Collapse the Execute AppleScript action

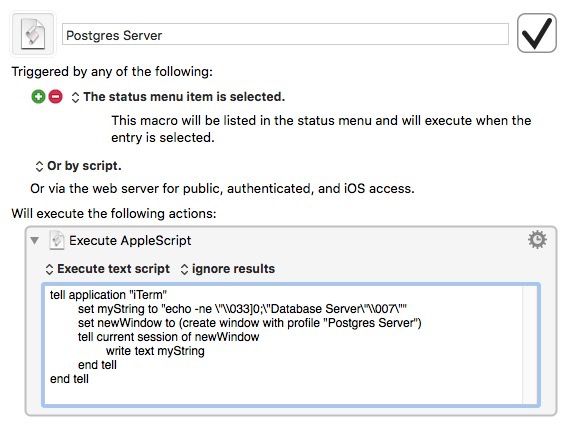[x=35, y=240]
